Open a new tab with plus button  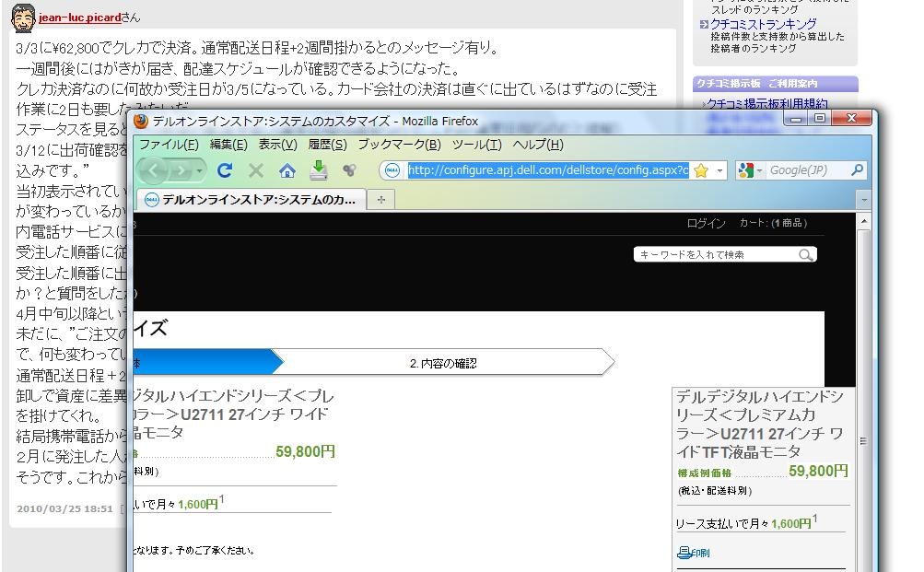click(x=381, y=200)
